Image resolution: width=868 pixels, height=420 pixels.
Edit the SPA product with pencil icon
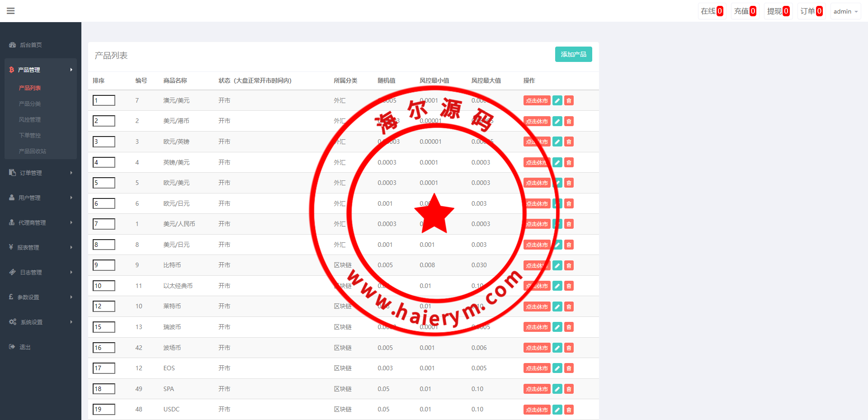pyautogui.click(x=557, y=389)
